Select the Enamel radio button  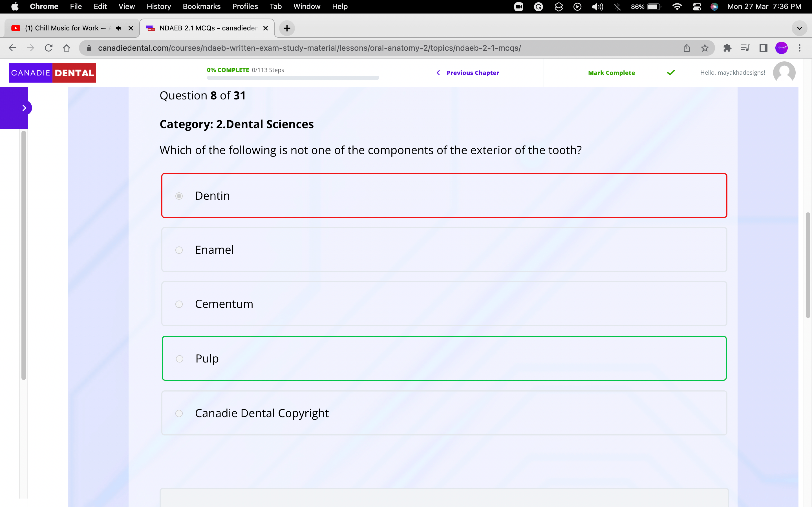(x=179, y=250)
